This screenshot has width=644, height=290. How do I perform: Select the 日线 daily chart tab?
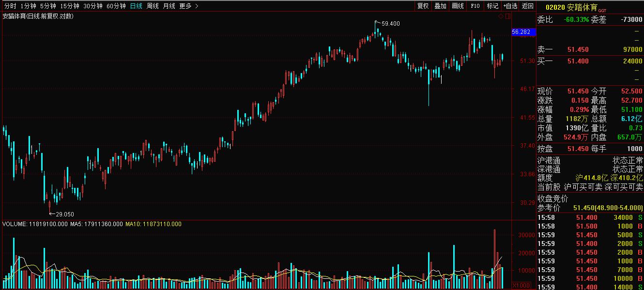[137, 6]
